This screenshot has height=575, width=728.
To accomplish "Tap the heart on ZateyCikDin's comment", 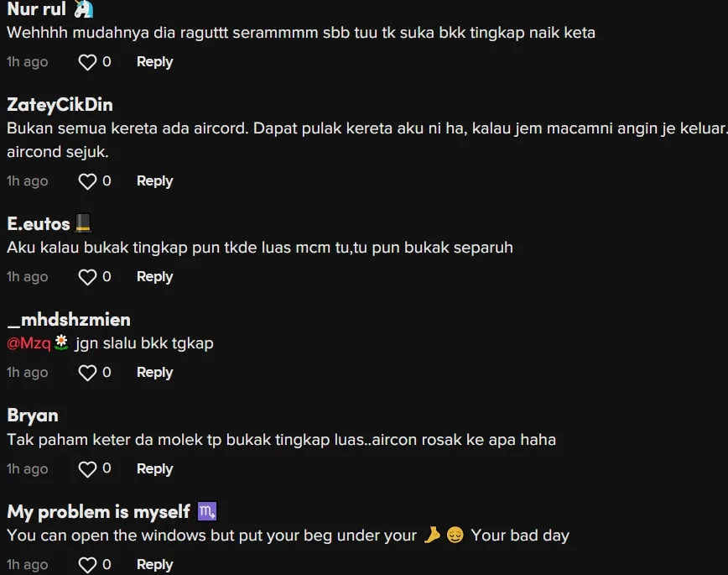I will tap(87, 181).
